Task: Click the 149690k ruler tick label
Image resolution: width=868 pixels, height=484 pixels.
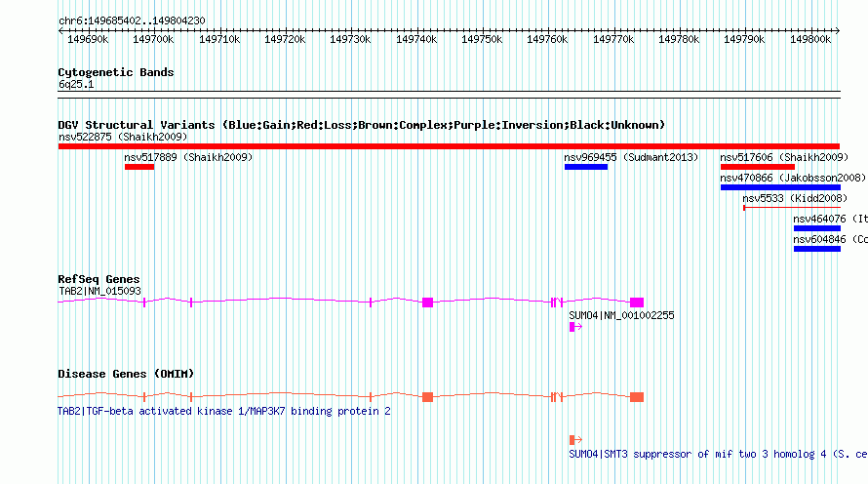Action: tap(88, 39)
